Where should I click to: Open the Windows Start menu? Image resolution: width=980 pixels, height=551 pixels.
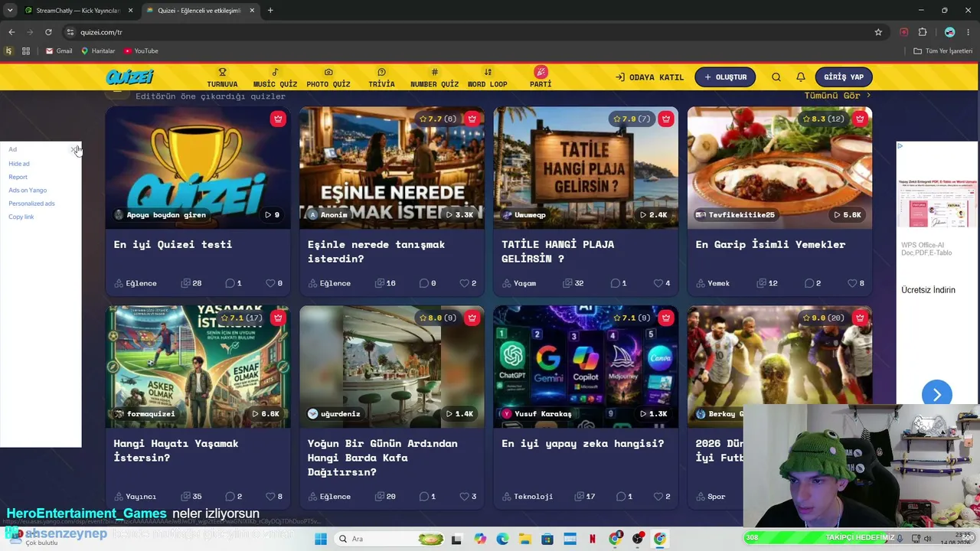321,539
